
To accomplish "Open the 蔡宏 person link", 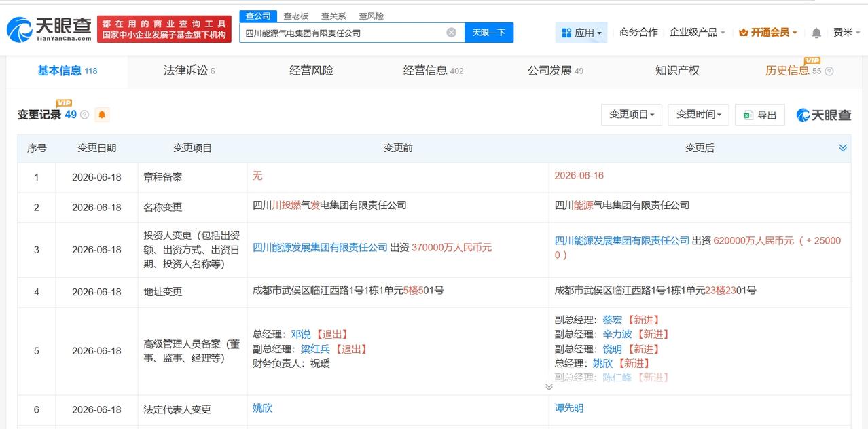I will pyautogui.click(x=613, y=320).
